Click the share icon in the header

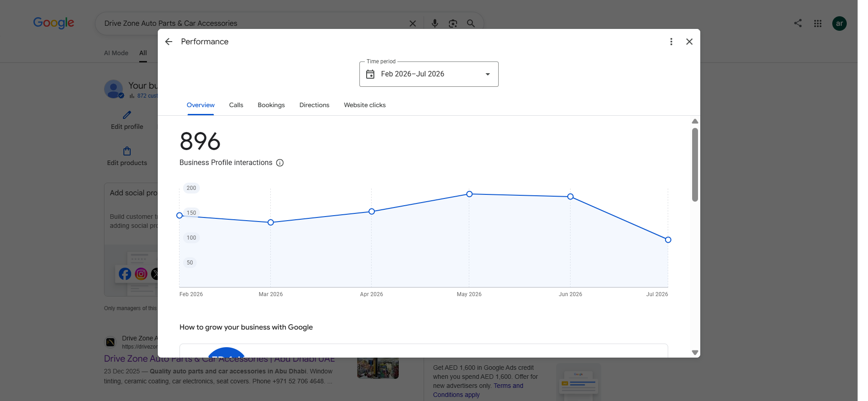[798, 23]
